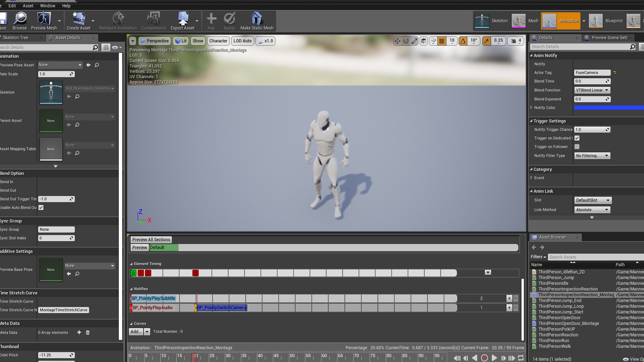Click the blue Notify Color swatch
Viewport: 644px width, 362px height.
click(x=609, y=107)
